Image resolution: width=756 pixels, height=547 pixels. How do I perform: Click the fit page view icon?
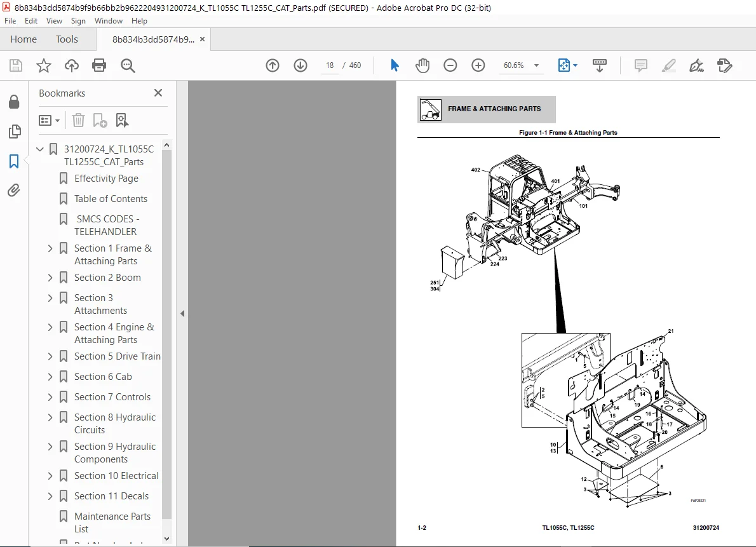tap(564, 65)
